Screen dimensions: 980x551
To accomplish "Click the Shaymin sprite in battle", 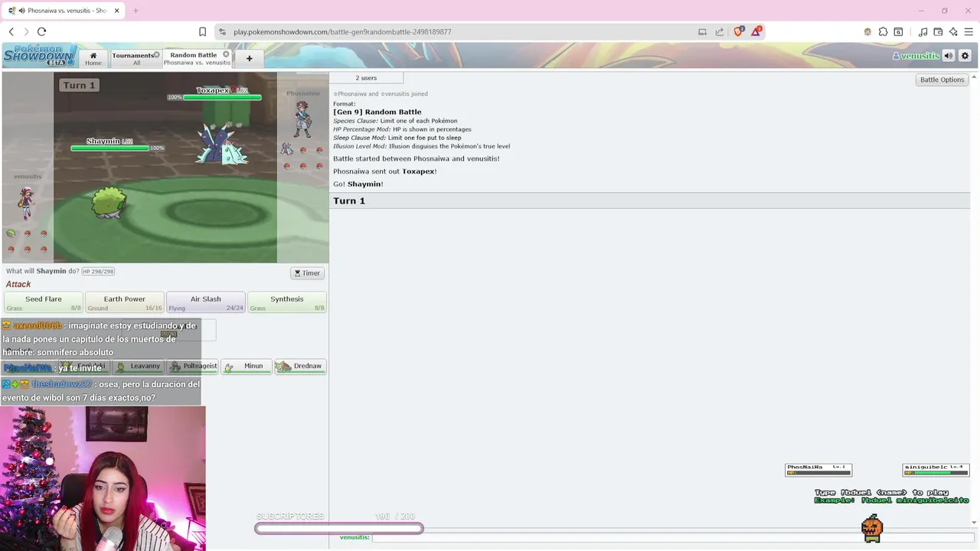I will click(109, 203).
